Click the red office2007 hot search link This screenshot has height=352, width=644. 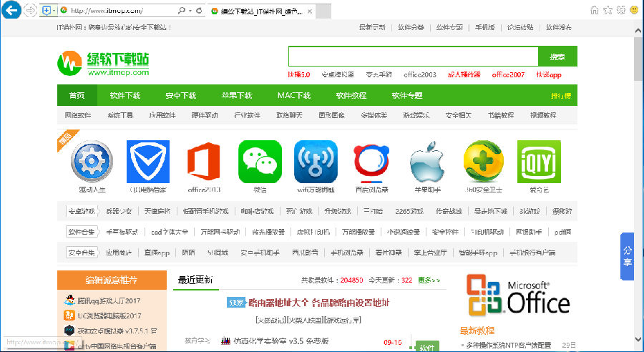(x=509, y=74)
